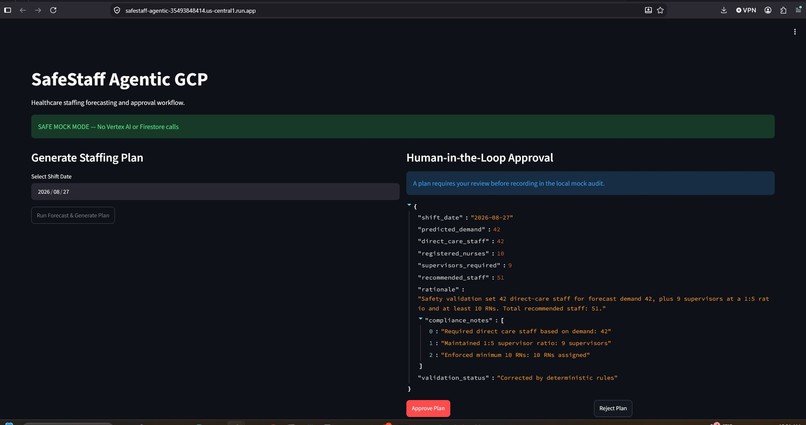The image size is (806, 425).
Task: Bookmark this page with the star icon
Action: [x=661, y=10]
